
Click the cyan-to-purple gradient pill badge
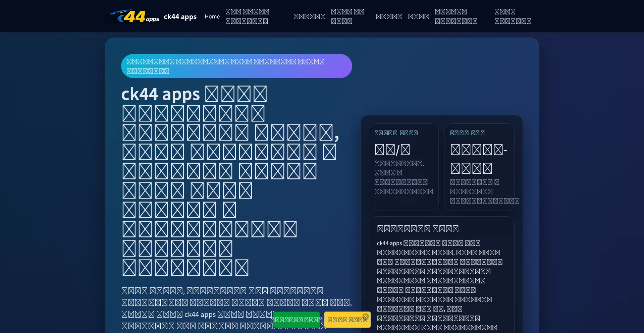coord(236,66)
